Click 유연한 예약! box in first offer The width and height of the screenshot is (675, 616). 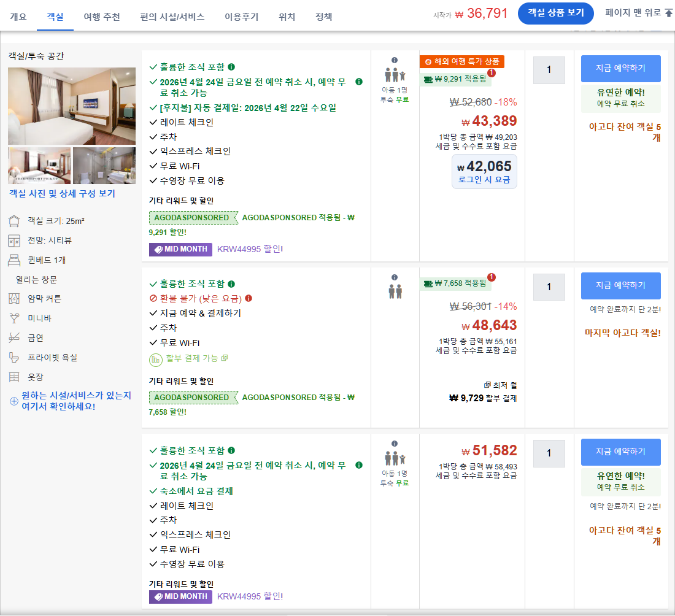pyautogui.click(x=620, y=98)
